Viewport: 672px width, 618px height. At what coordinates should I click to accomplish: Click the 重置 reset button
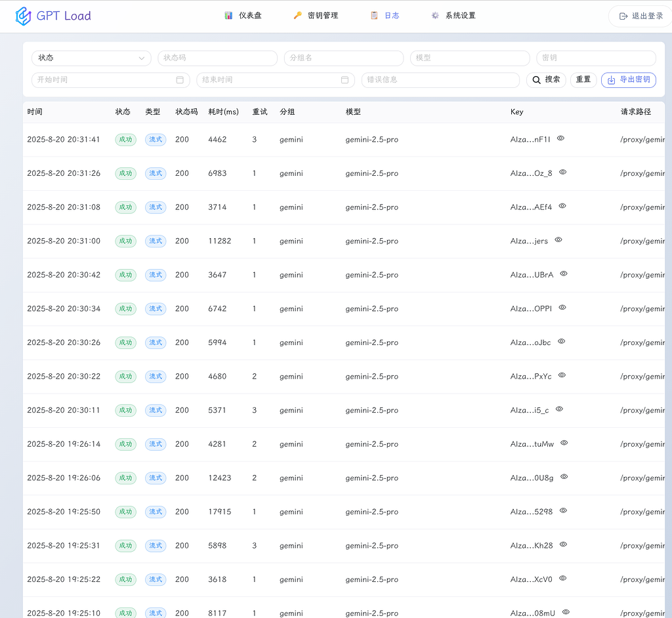(x=583, y=80)
